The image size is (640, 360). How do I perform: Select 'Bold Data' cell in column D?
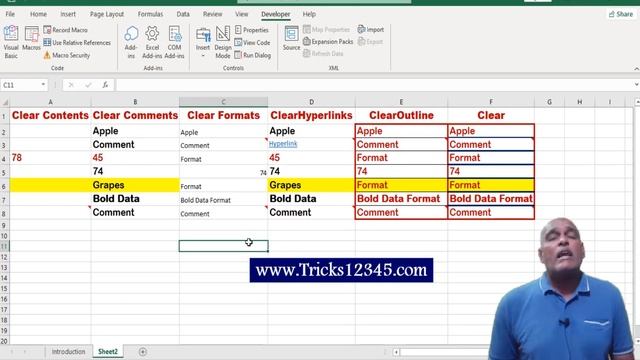coord(311,199)
